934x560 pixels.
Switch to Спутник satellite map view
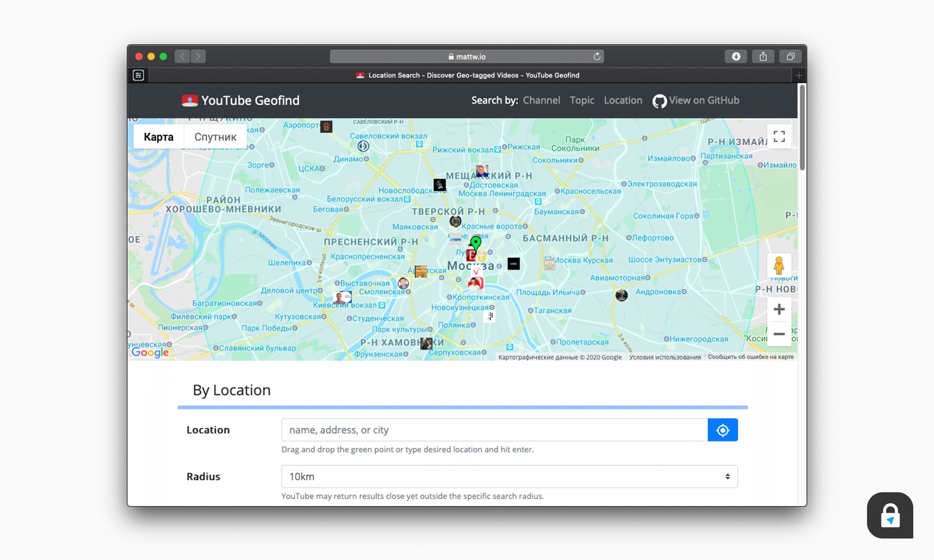215,136
